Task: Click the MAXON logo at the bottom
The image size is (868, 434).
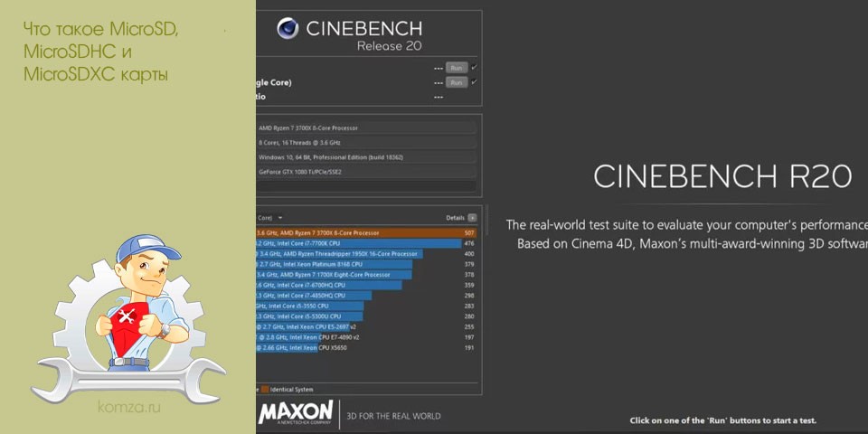Action: point(296,413)
